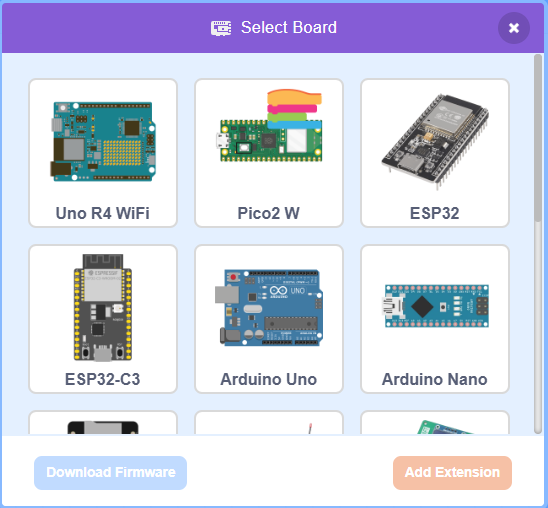Click the Uno R4 WiFi label

pos(103,213)
